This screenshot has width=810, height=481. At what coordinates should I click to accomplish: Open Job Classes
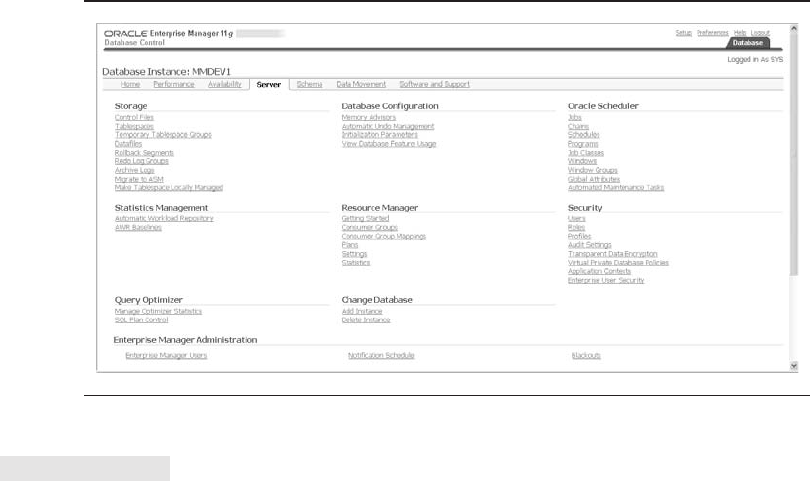(x=586, y=152)
